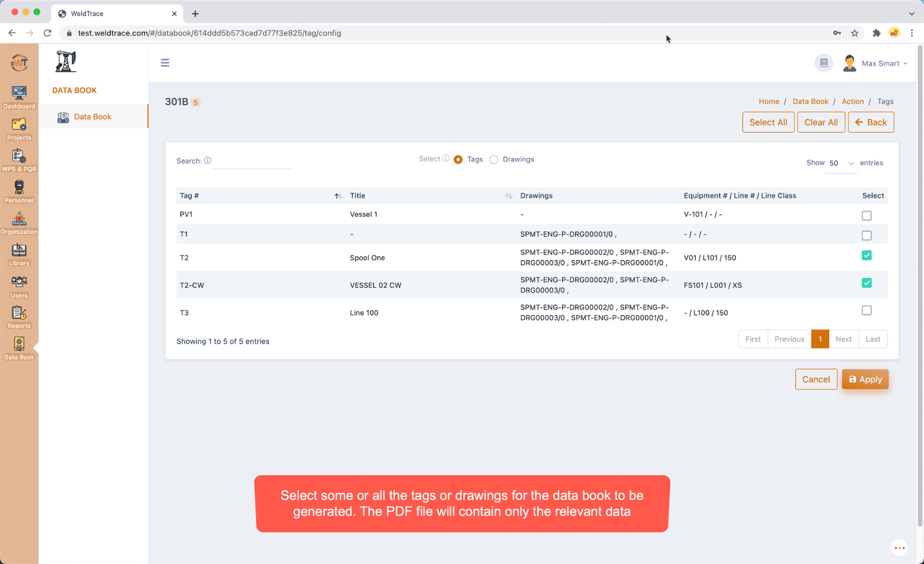Open the Dashboard sidebar icon
The height and width of the screenshot is (564, 924).
pyautogui.click(x=19, y=97)
